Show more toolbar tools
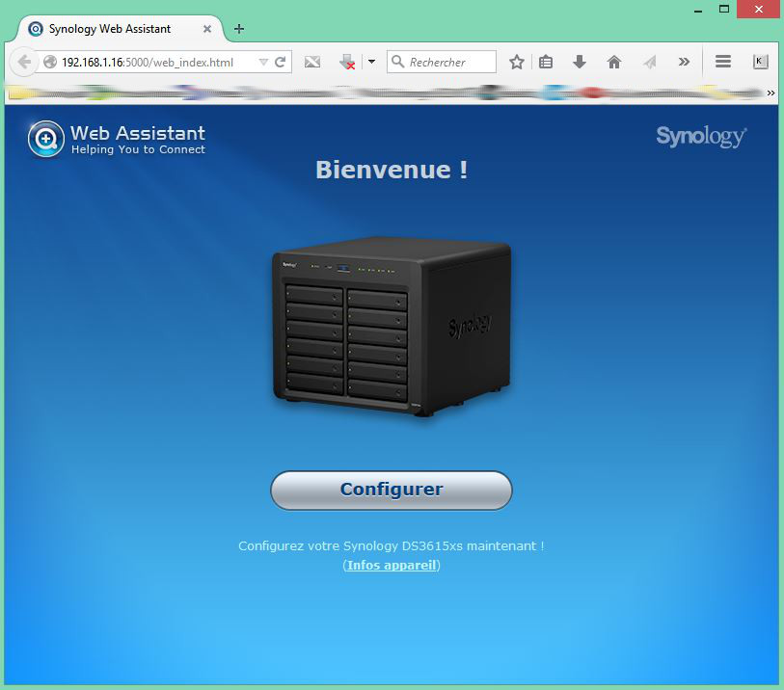 tap(684, 62)
